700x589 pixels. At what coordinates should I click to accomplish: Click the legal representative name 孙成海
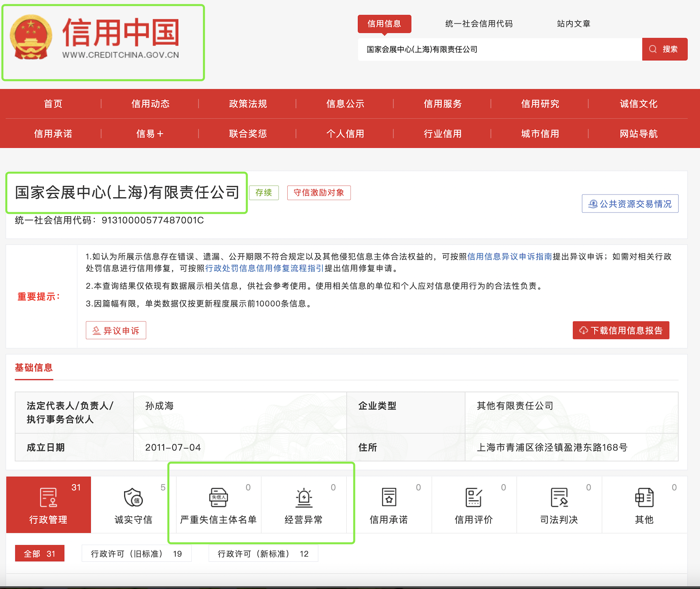[159, 406]
